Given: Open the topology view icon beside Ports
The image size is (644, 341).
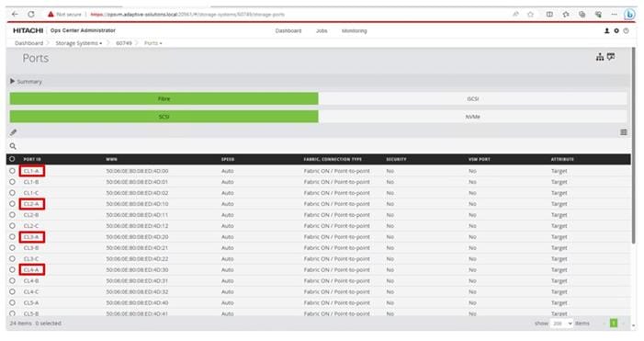Looking at the screenshot, I should [600, 57].
